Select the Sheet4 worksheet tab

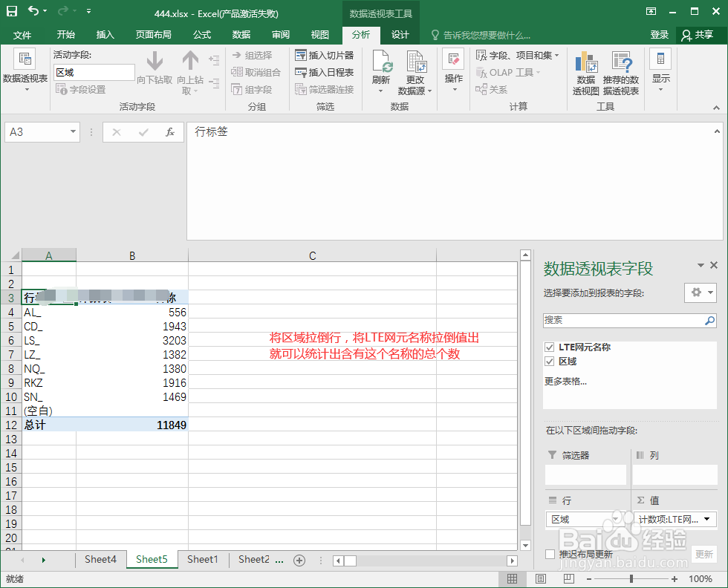click(100, 560)
